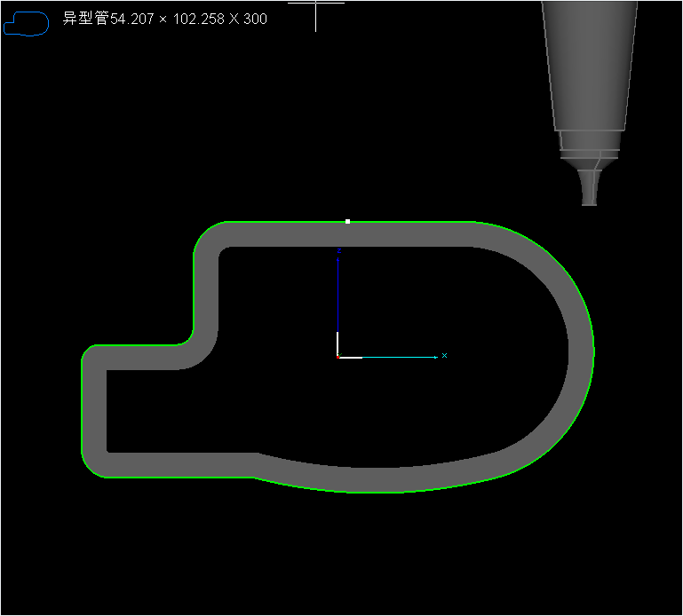Image resolution: width=683 pixels, height=616 pixels.
Task: Select the X axis label
Action: 444,356
